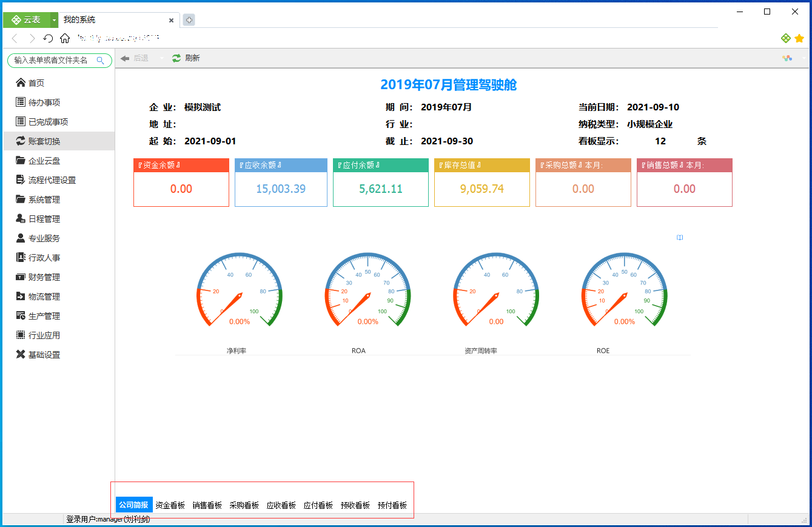This screenshot has height=527, width=812.
Task: Switch to 采购看板 tab
Action: (x=244, y=505)
